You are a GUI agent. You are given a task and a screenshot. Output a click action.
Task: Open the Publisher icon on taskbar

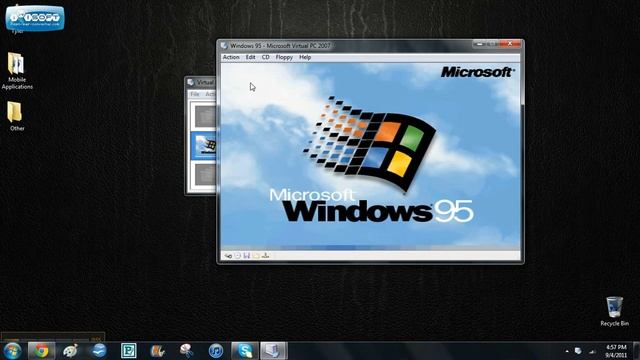(x=129, y=351)
